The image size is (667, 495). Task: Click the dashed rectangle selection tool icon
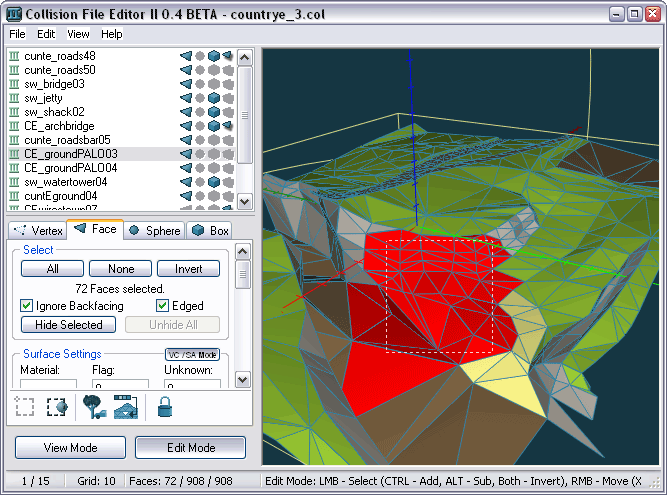25,407
